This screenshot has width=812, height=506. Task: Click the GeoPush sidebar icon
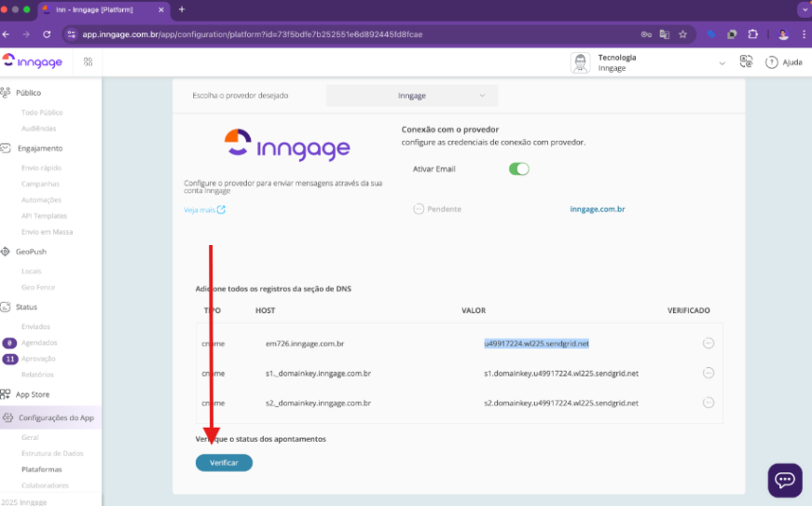click(x=7, y=252)
